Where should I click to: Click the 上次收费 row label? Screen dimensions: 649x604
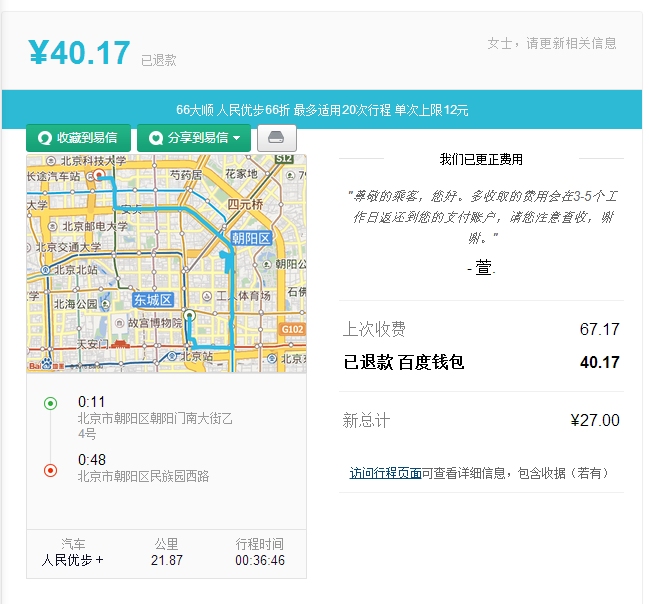coord(374,329)
